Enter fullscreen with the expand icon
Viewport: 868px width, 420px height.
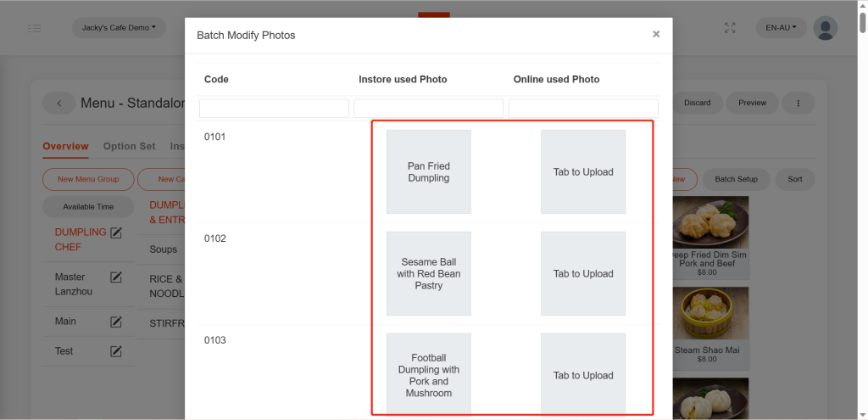click(730, 28)
